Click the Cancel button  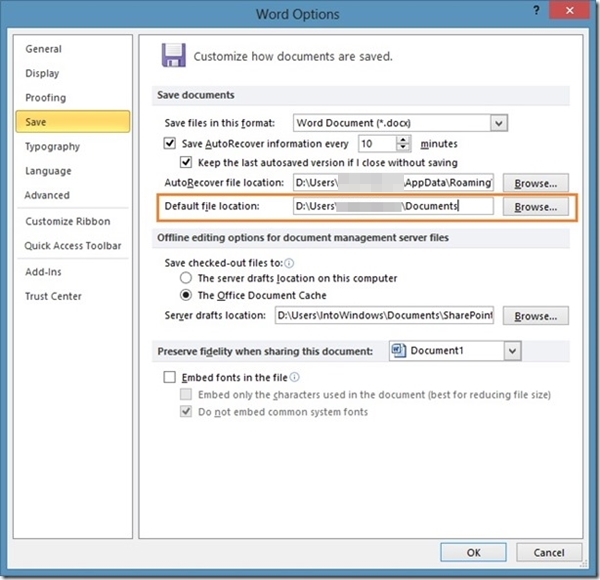pyautogui.click(x=549, y=552)
